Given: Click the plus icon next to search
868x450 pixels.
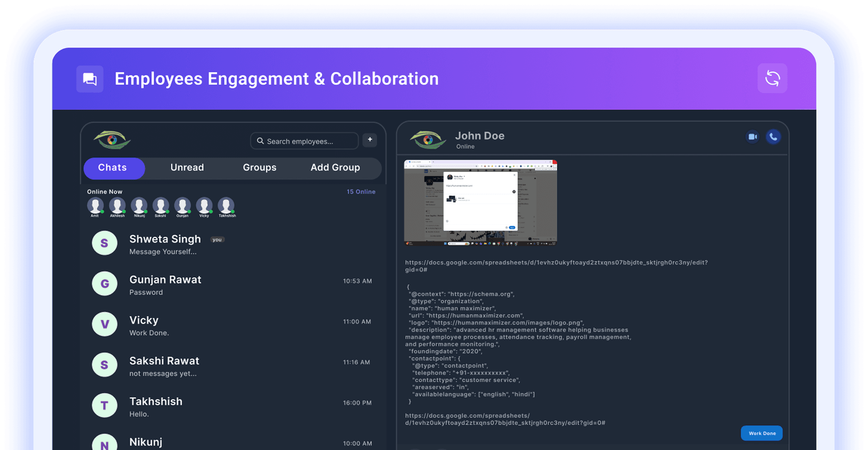Looking at the screenshot, I should 369,140.
